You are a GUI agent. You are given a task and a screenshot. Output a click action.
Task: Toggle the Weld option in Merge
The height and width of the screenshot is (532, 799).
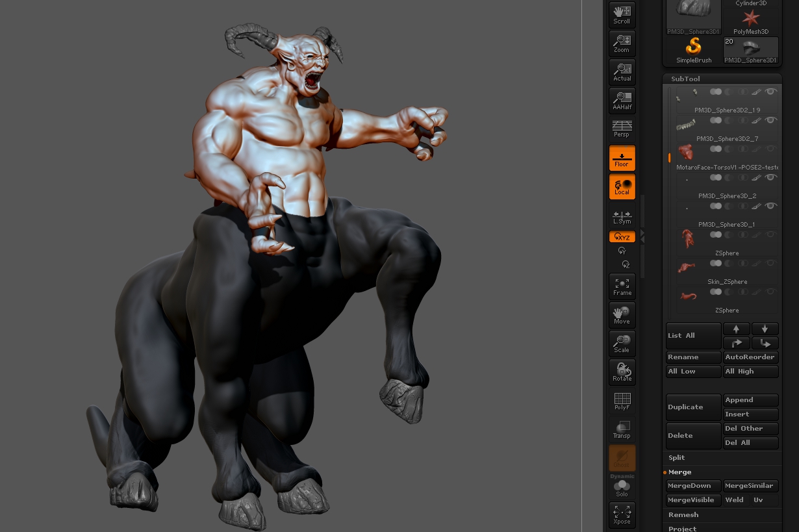736,500
